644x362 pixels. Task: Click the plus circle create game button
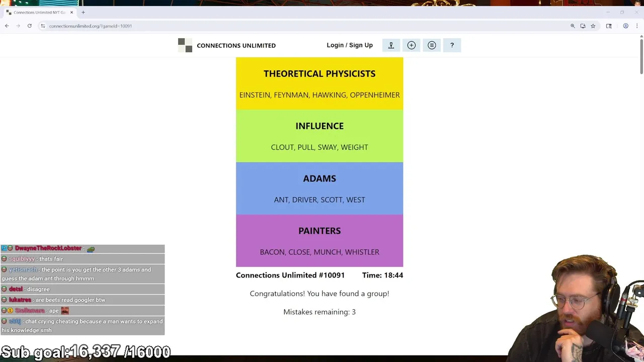(412, 45)
